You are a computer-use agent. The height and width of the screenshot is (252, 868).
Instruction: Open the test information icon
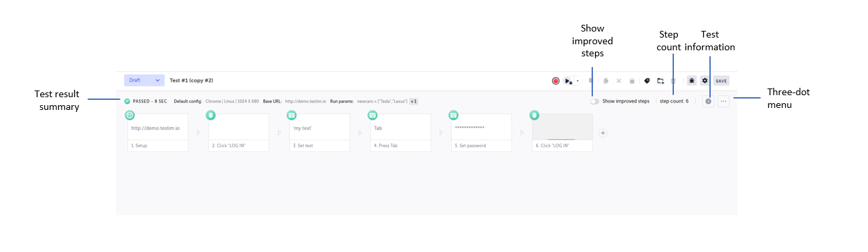709,101
